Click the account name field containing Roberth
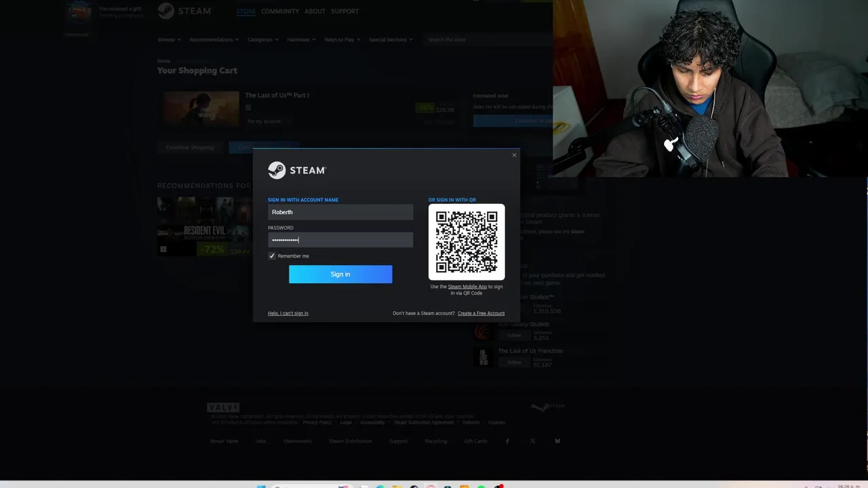 pyautogui.click(x=340, y=212)
